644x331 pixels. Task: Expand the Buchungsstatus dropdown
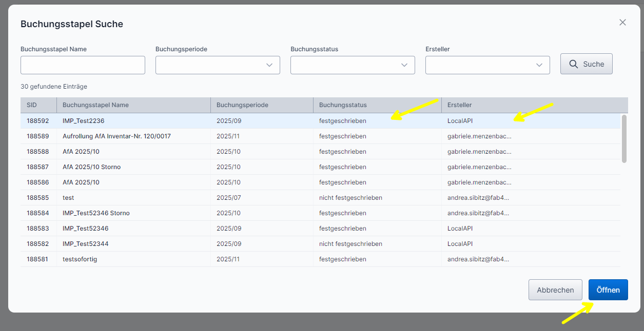coord(353,65)
